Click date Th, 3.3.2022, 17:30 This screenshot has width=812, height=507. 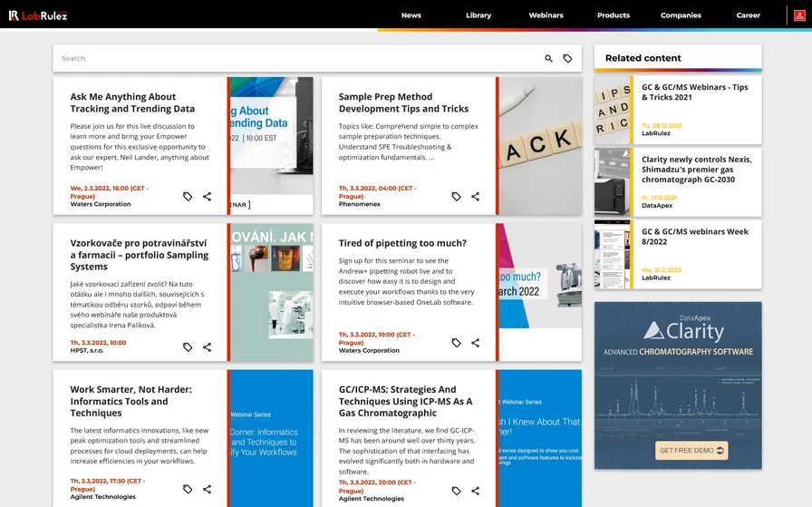[108, 484]
